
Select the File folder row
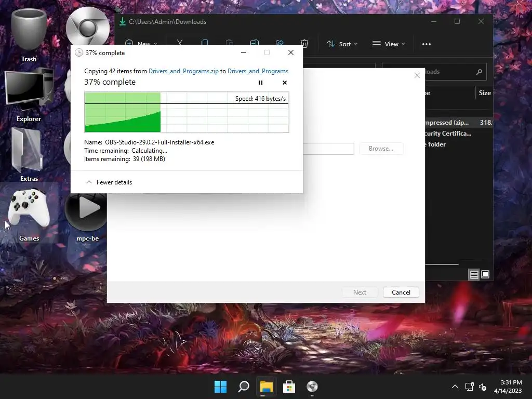click(458, 144)
